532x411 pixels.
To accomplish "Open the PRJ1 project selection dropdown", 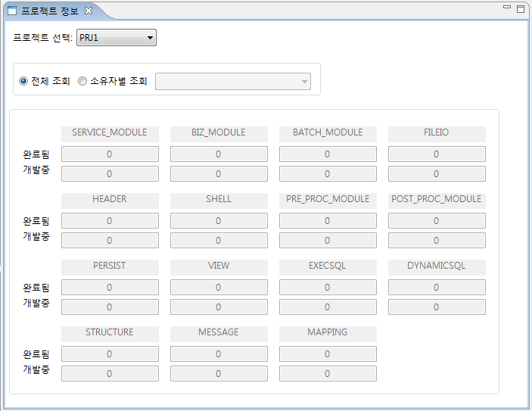I will click(117, 38).
